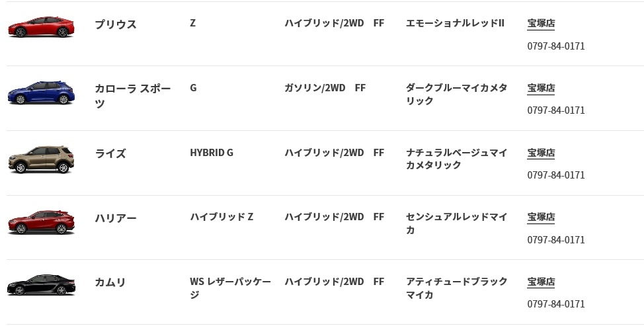Click phone number in Prius row
The image size is (644, 326).
(555, 46)
